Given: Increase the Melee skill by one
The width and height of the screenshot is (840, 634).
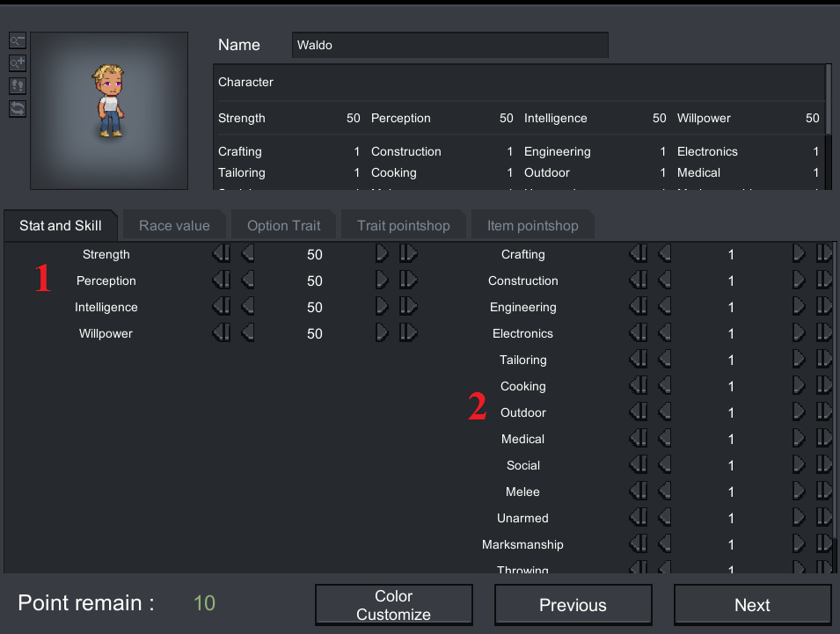Looking at the screenshot, I should point(799,492).
